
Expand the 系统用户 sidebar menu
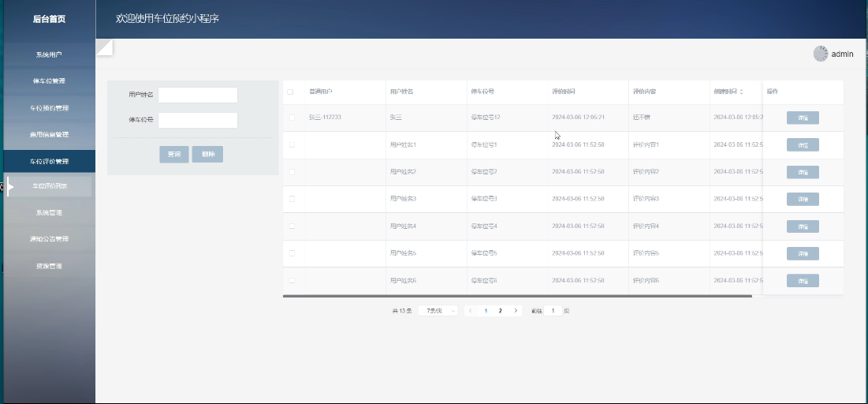49,54
